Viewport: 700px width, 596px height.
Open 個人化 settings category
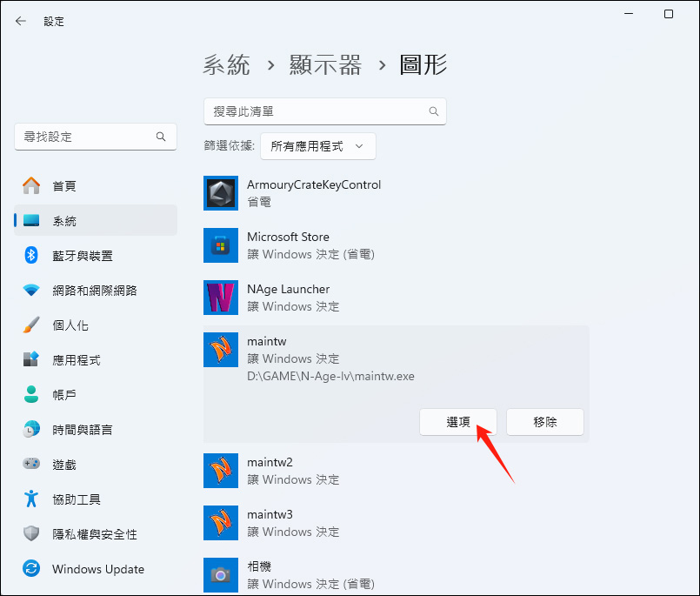(96, 325)
